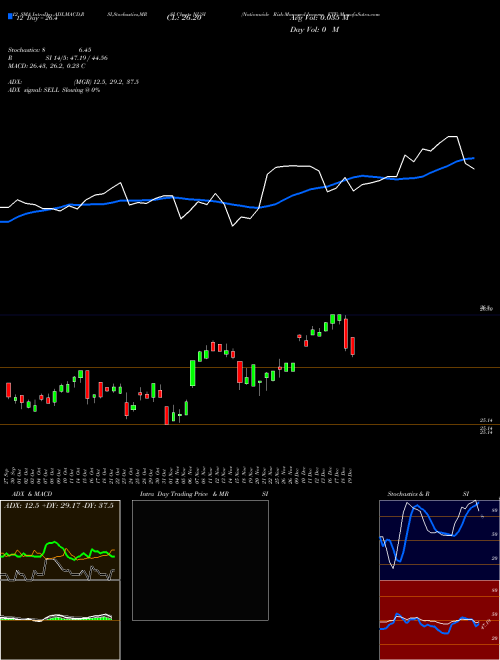500x660 pixels.
Task: Click the tall green candle in early November
Action: pos(193,373)
